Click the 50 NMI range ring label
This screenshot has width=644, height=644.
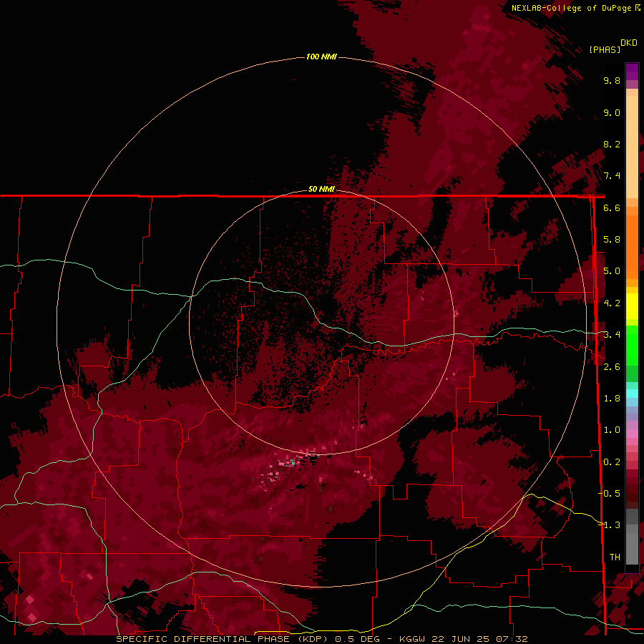tap(321, 189)
